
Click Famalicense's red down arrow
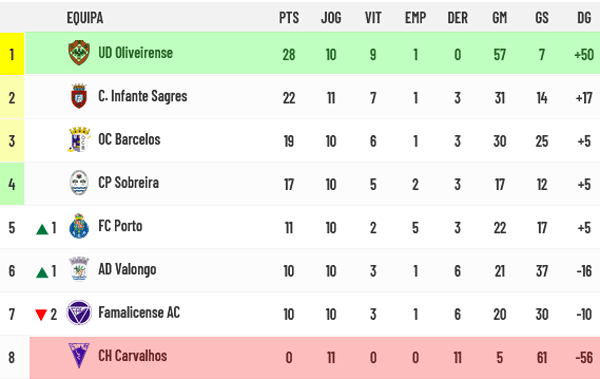point(41,315)
